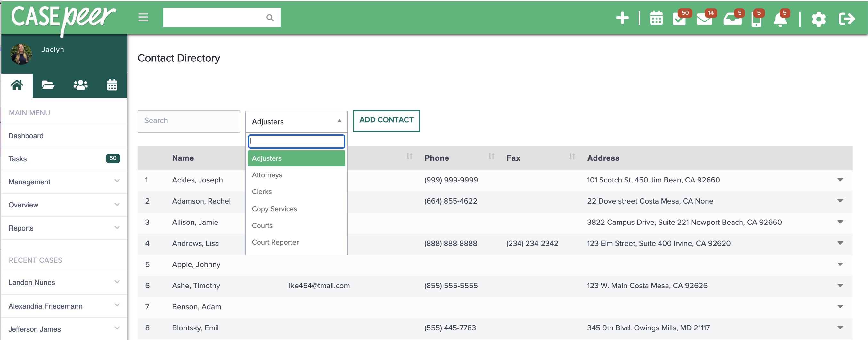Viewport: 868px width, 340px height.
Task: Choose Adjusters in the dropdown list
Action: click(296, 158)
